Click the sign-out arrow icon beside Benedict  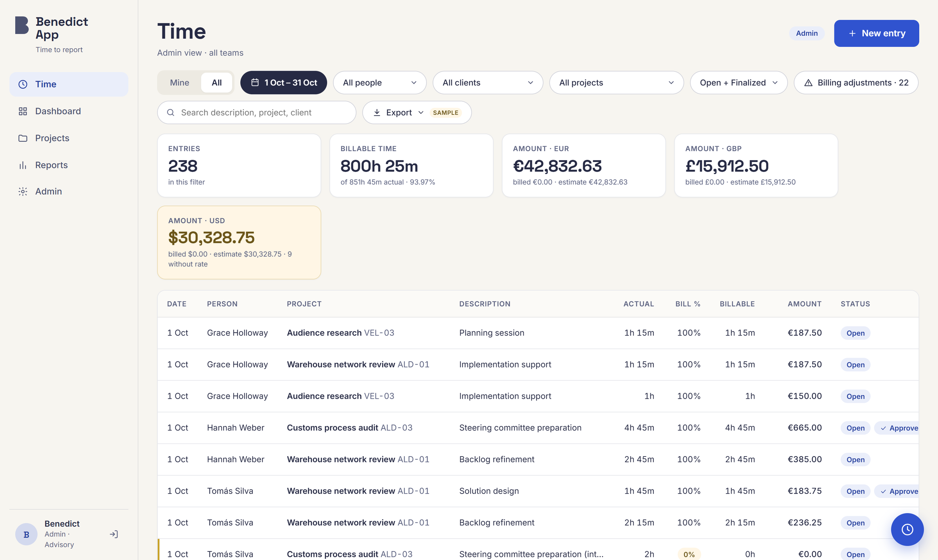pos(114,534)
